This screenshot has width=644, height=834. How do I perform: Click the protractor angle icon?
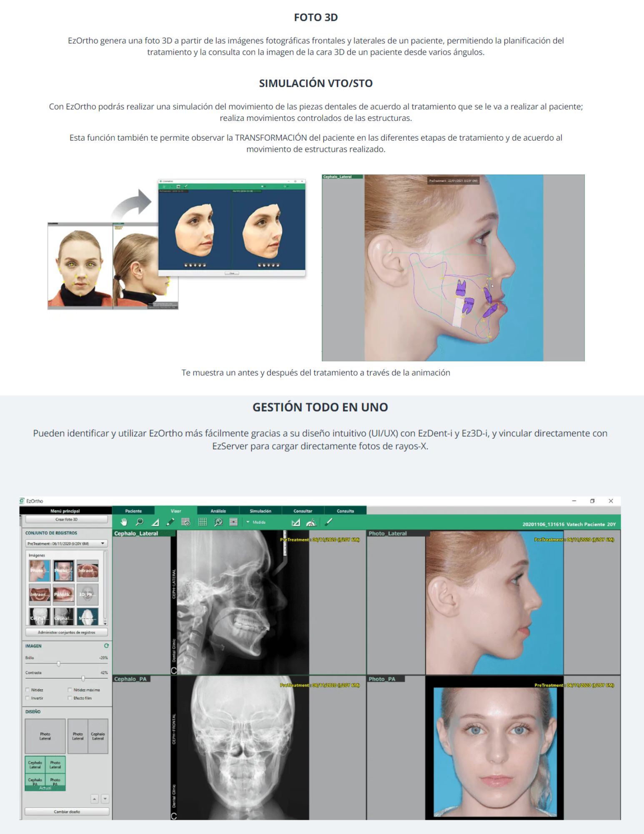[x=311, y=522]
